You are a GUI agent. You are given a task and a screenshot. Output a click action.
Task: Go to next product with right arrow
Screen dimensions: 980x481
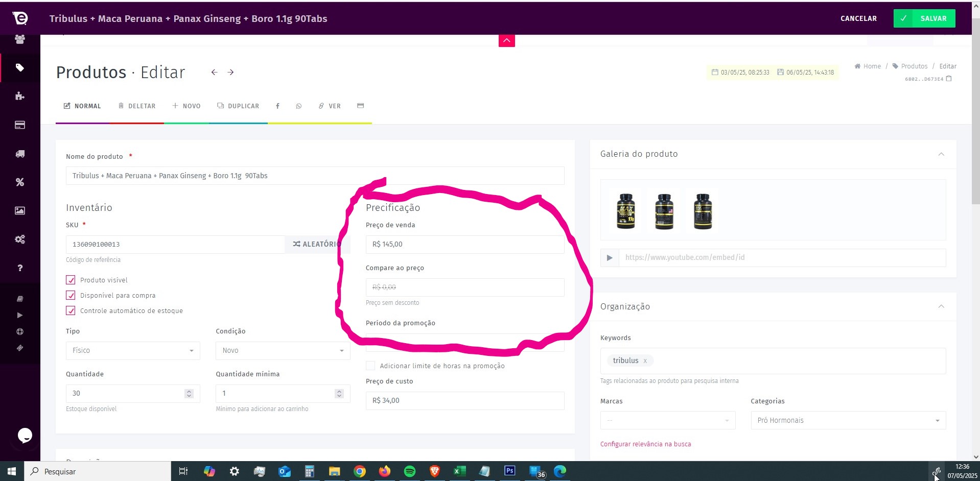(231, 73)
